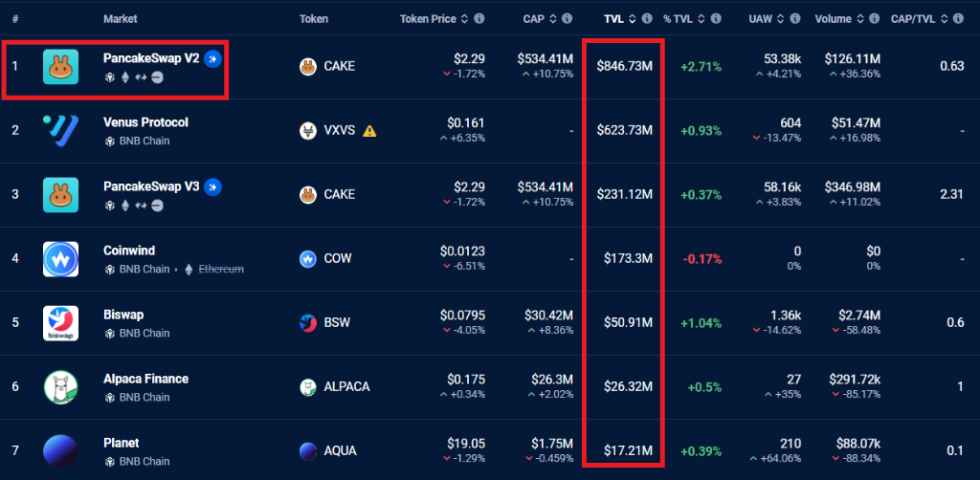Sort by Volume using its arrows

point(860,18)
